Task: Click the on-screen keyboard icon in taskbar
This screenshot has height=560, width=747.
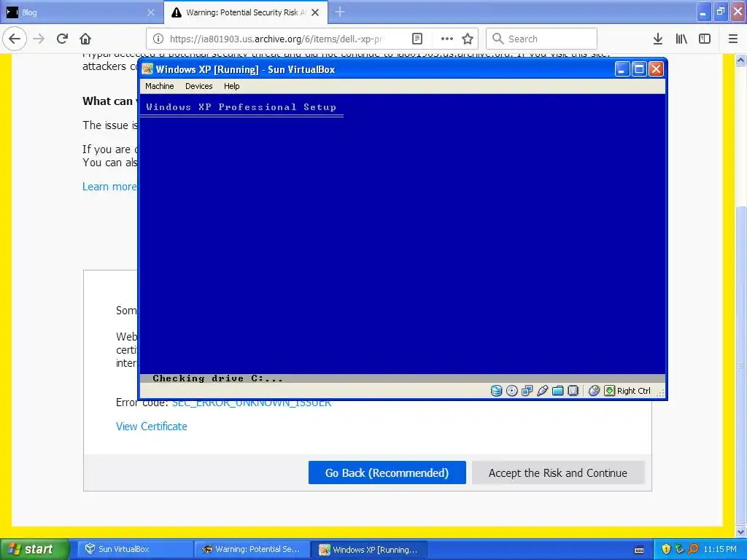Action: pos(639,550)
